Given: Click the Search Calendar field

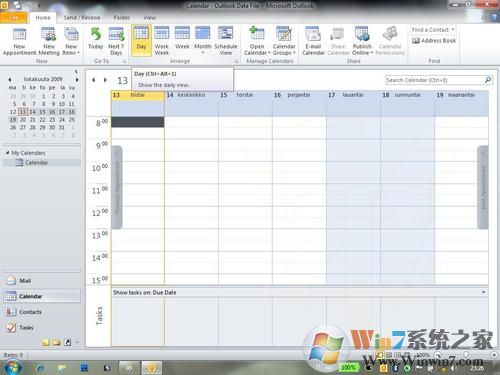Looking at the screenshot, I should point(434,80).
